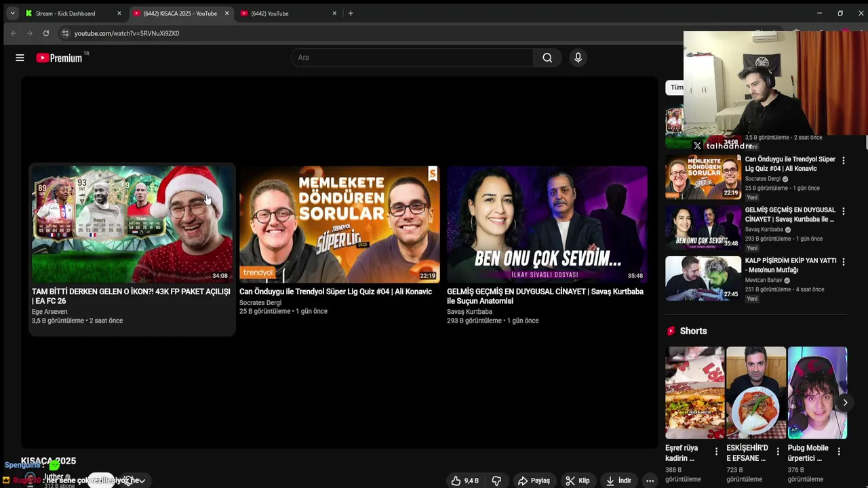Visit Savaş Kurtbaba channel under endscreen video
Image resolution: width=868 pixels, height=488 pixels.
(x=469, y=312)
